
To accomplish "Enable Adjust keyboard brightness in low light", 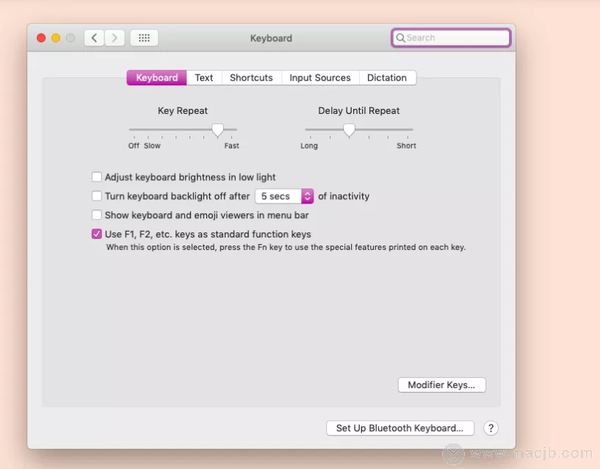I will [97, 177].
